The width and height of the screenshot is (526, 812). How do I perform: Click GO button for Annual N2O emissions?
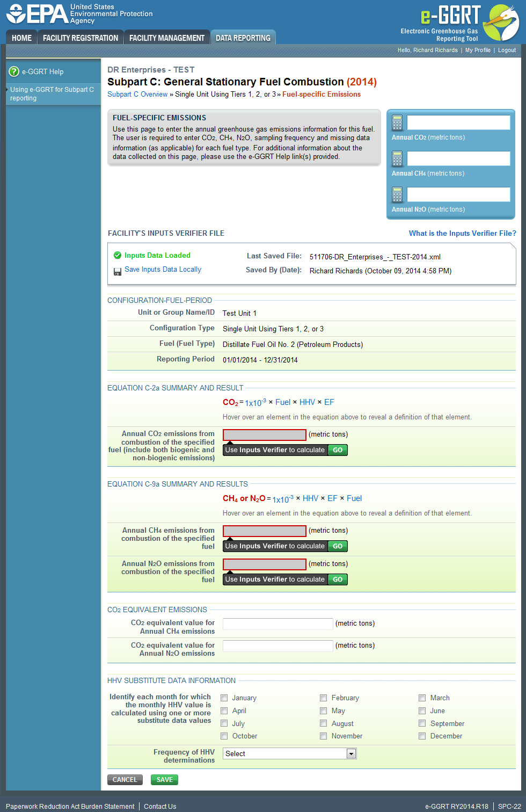(x=338, y=579)
